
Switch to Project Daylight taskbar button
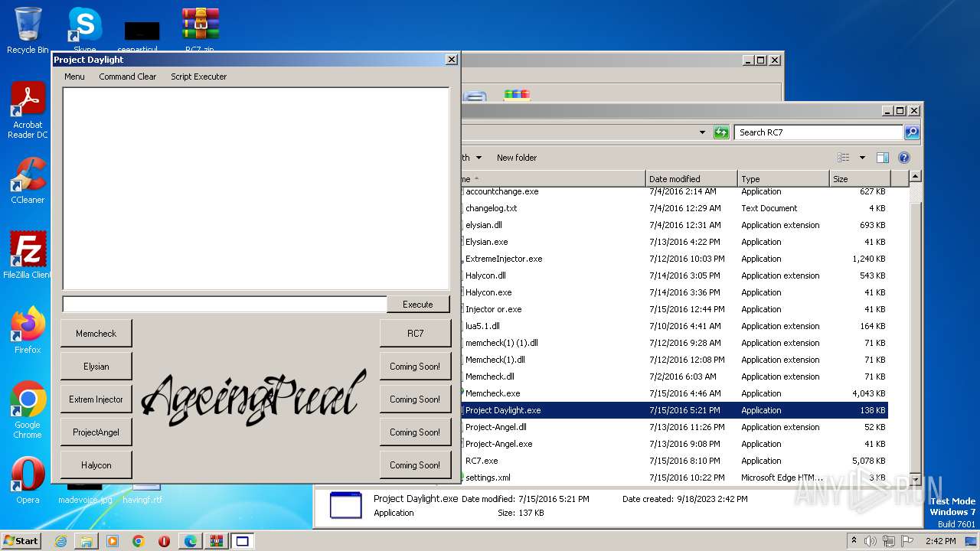[x=242, y=541]
